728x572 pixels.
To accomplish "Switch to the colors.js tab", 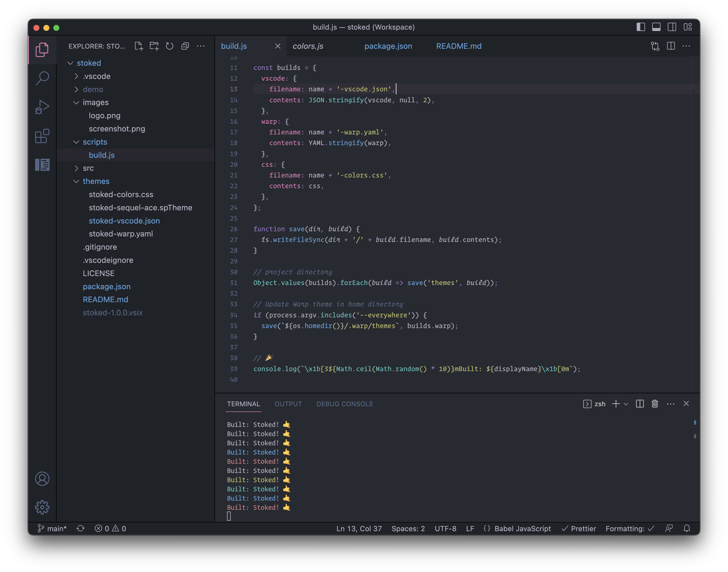I will [x=308, y=46].
